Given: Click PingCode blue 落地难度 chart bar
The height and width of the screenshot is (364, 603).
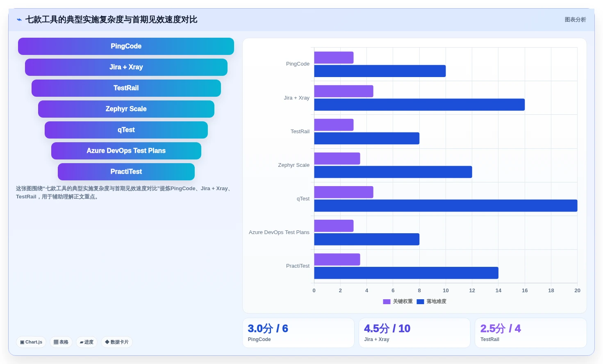Looking at the screenshot, I should pos(380,71).
